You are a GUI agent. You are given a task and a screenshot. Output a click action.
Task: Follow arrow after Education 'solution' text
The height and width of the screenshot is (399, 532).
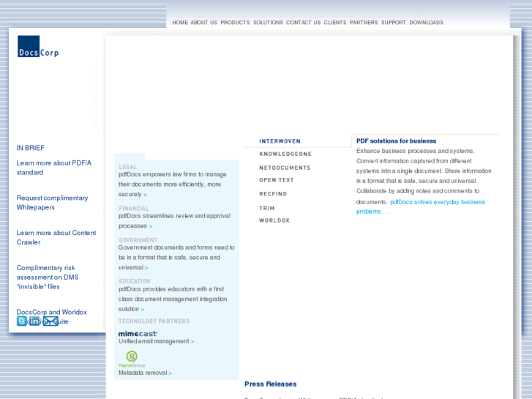point(143,310)
